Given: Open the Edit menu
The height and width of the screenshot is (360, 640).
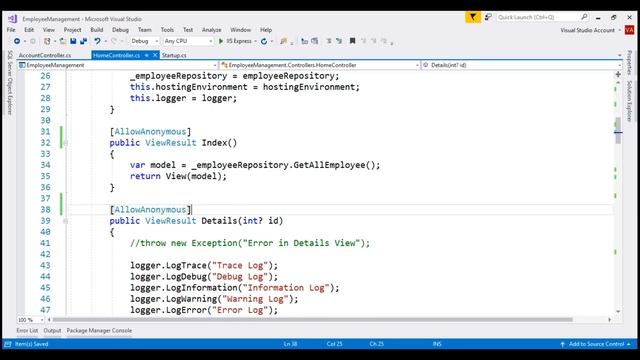Looking at the screenshot, I should click(x=29, y=30).
